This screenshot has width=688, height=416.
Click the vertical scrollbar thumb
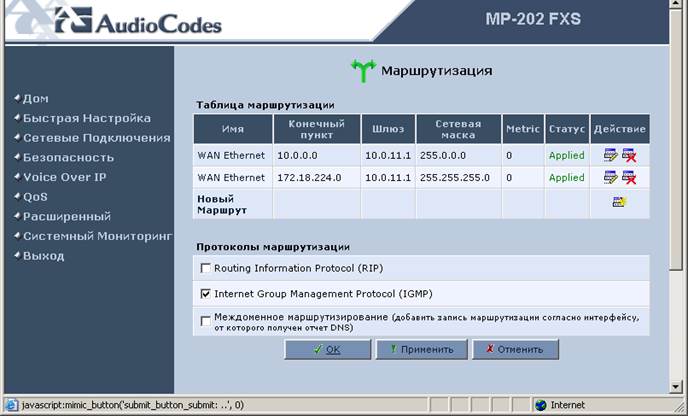point(676,140)
